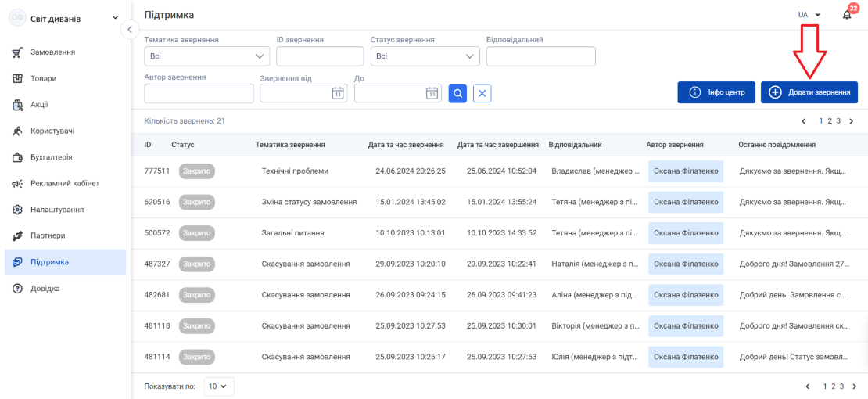868x399 pixels.
Task: Open calendar in Звернення від field
Action: click(x=337, y=94)
